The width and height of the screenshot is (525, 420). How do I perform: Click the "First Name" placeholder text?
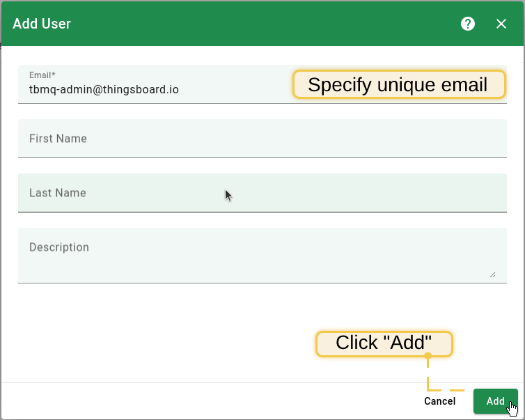pos(58,139)
